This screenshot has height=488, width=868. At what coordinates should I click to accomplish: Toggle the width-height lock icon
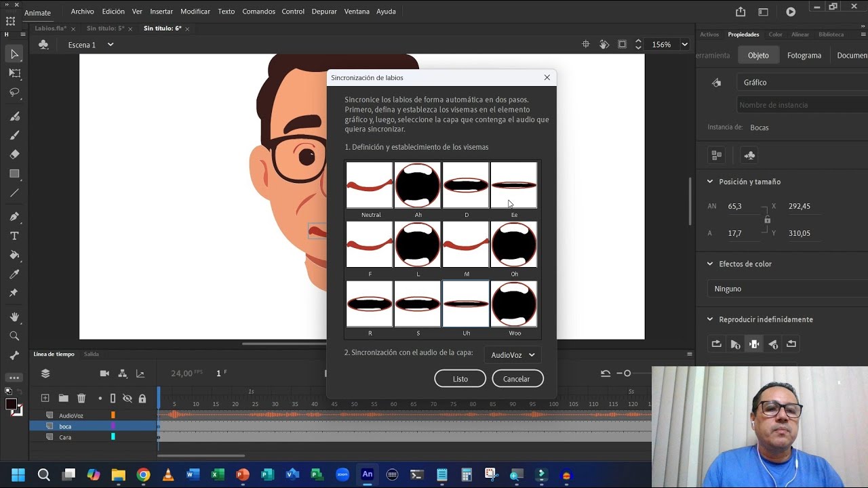click(767, 220)
